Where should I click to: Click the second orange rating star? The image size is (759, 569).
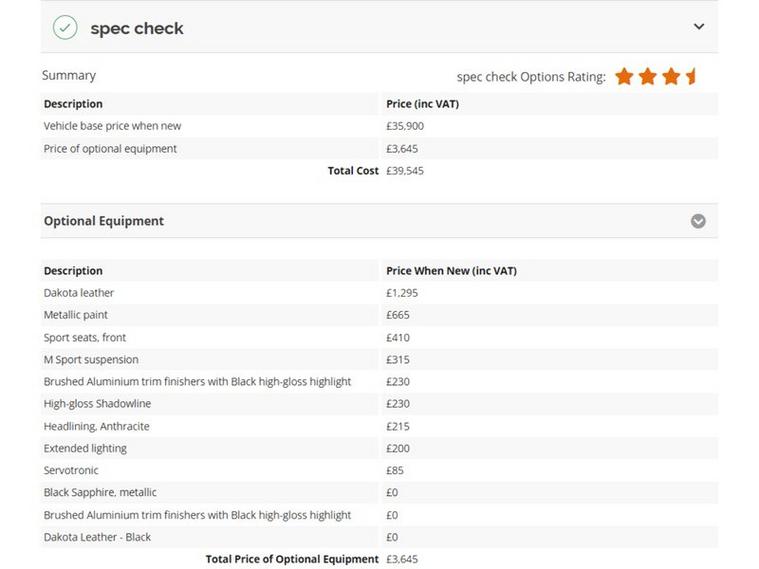(647, 76)
